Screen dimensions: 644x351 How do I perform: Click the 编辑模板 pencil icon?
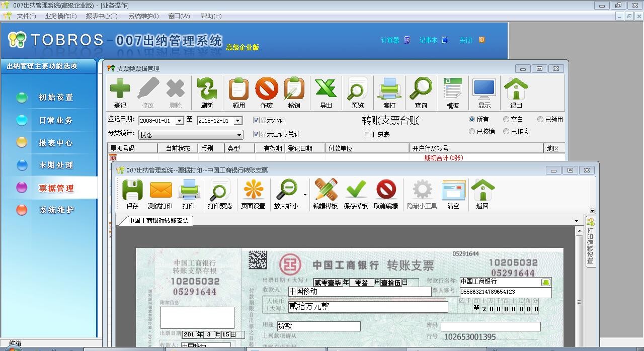click(326, 190)
